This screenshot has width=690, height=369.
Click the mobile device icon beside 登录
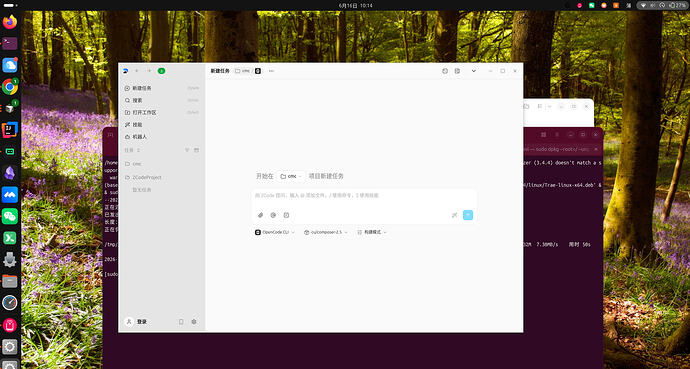point(181,322)
